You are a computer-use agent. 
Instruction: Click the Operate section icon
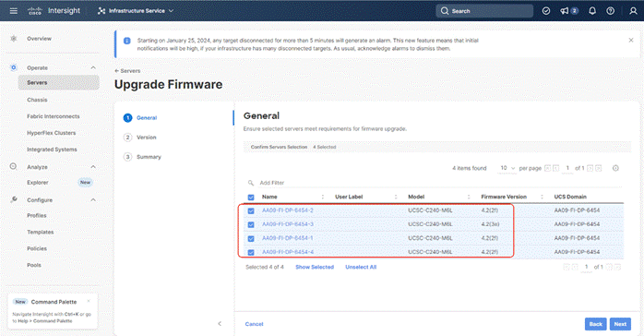tap(14, 67)
